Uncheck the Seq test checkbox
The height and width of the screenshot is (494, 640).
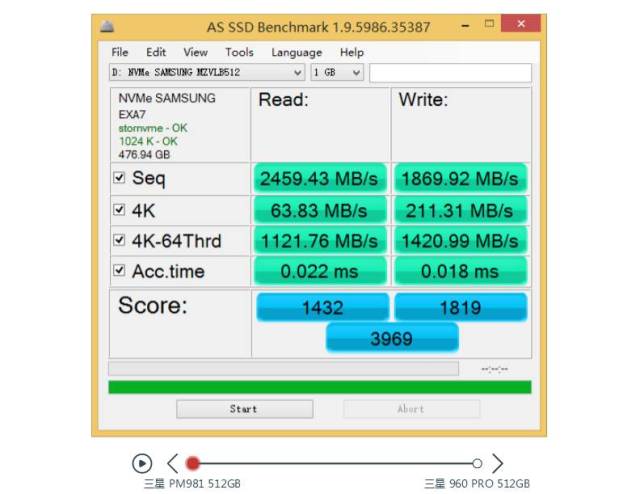tap(119, 178)
